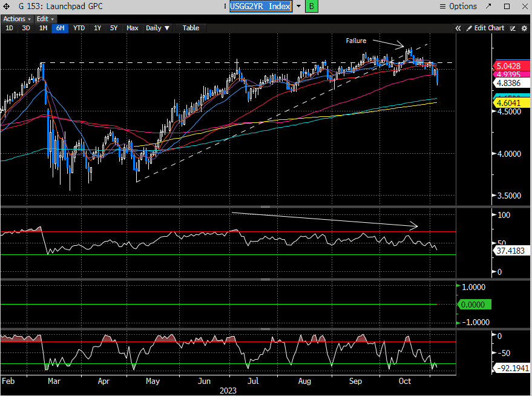Open the ticker security dropdown arrow
The height and width of the screenshot is (396, 532).
[x=298, y=7]
